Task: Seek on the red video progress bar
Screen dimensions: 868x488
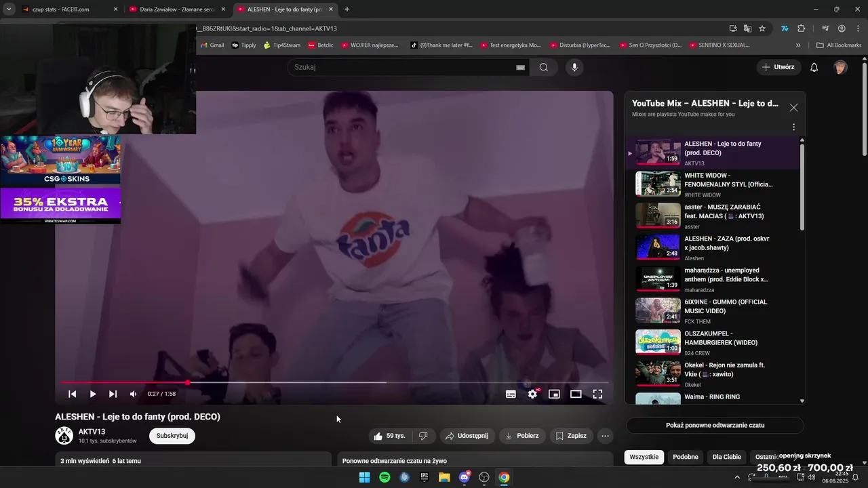Action: (x=334, y=383)
